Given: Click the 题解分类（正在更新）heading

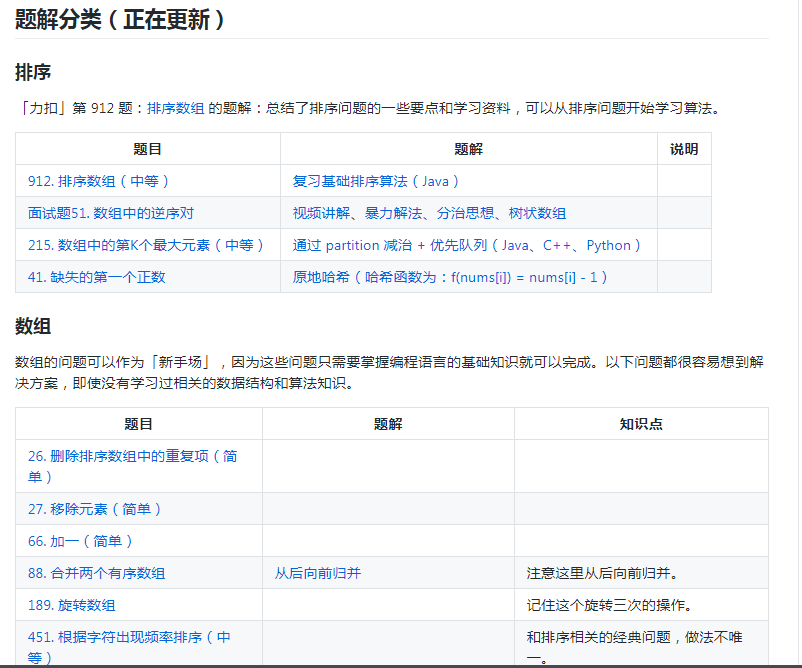Looking at the screenshot, I should tap(120, 19).
